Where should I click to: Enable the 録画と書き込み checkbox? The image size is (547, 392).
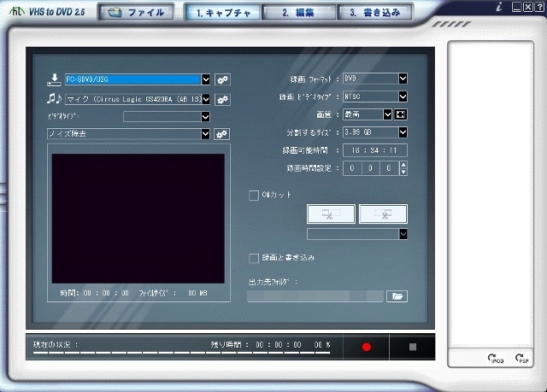click(x=254, y=258)
